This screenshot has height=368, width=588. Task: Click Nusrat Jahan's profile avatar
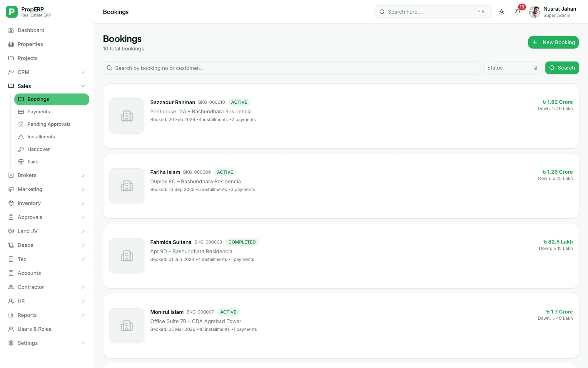(x=534, y=12)
